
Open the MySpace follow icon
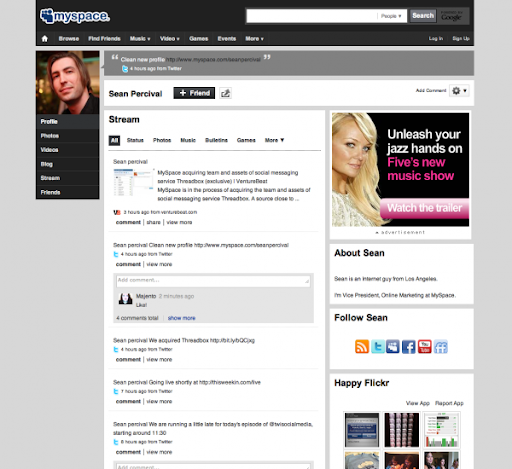393,347
